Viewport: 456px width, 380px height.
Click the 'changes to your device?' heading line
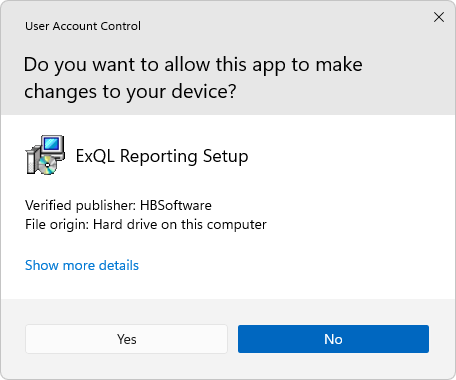[130, 92]
